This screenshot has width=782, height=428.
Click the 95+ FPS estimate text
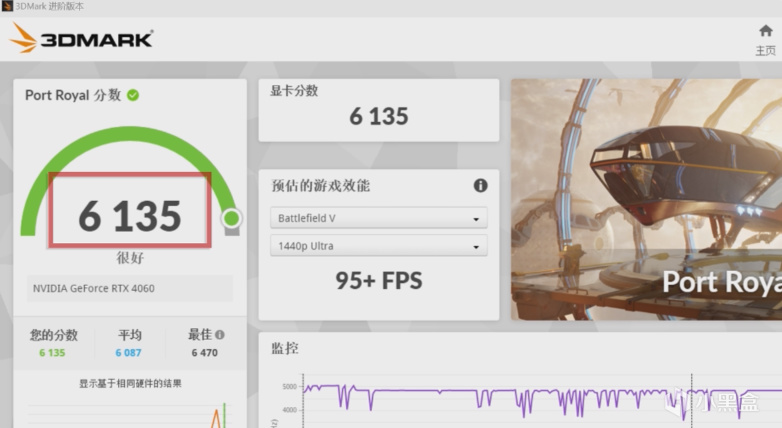379,280
